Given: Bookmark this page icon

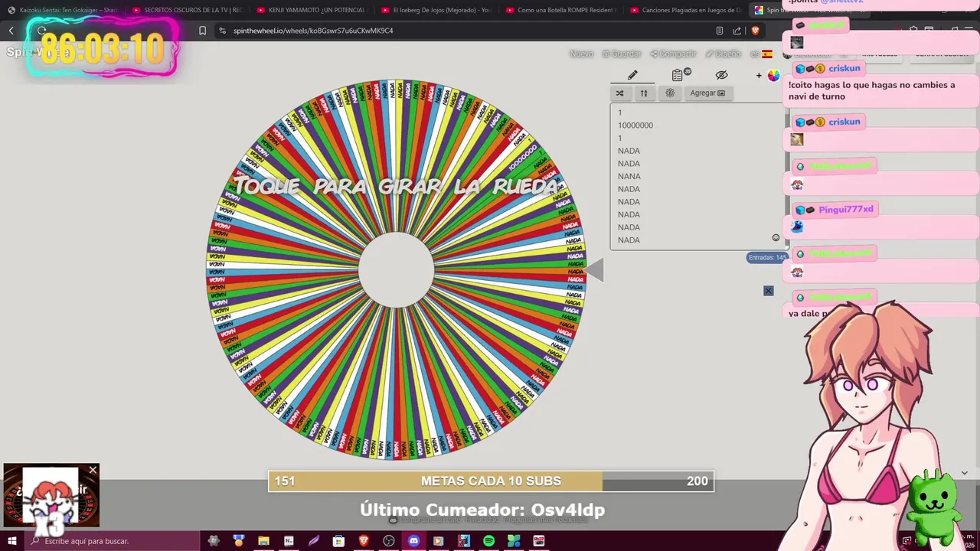Looking at the screenshot, I should [202, 31].
